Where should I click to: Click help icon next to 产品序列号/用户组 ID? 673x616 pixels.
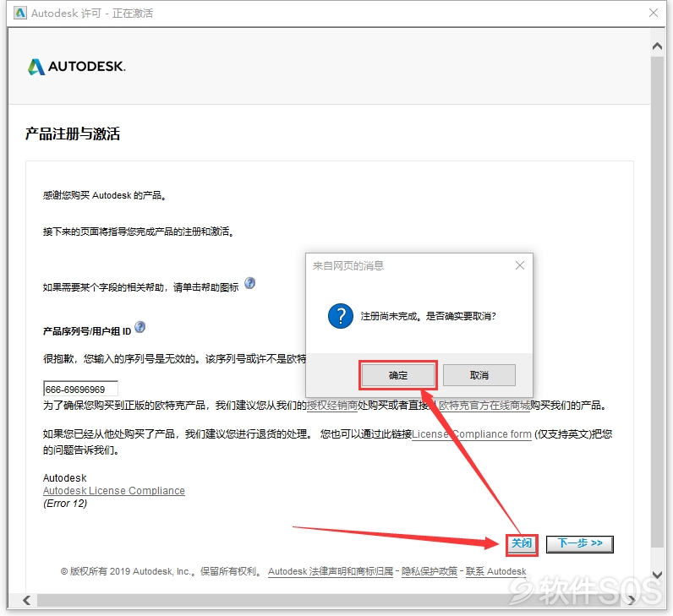(140, 327)
